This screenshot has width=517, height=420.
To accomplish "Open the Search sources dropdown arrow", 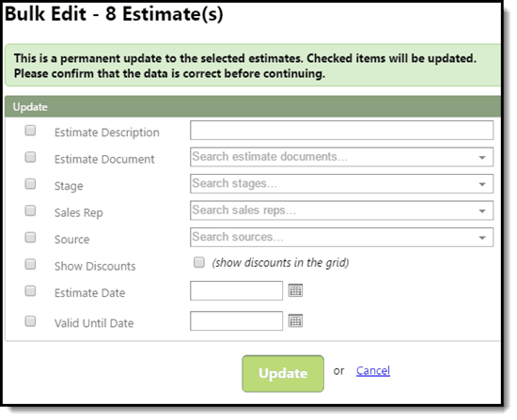I will point(482,238).
